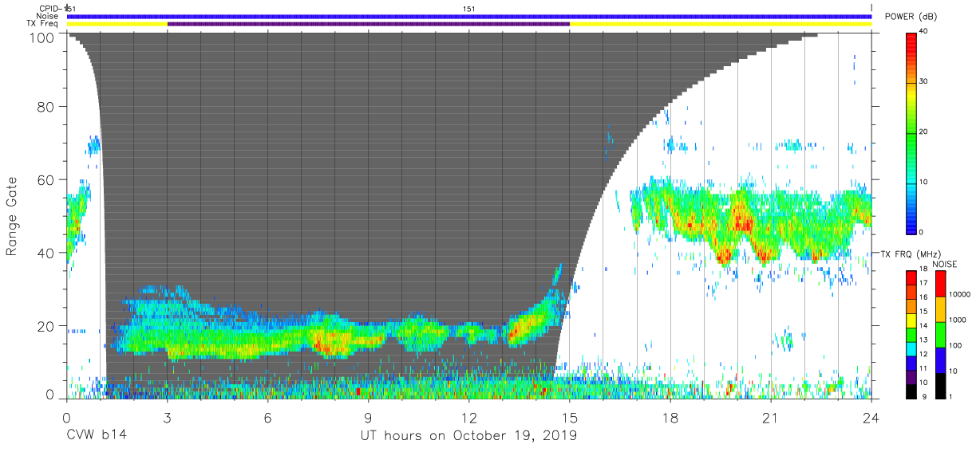Click the '6' tick on the UT hours axis

coord(267,417)
